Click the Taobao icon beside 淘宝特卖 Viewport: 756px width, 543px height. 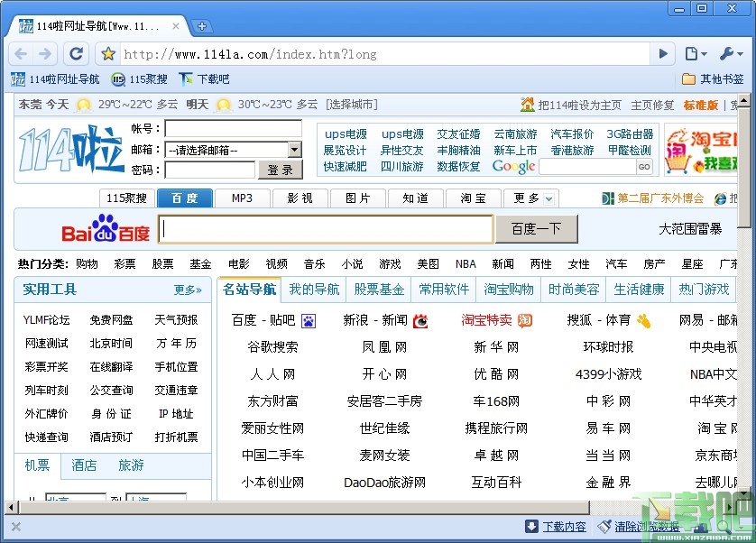tap(524, 320)
